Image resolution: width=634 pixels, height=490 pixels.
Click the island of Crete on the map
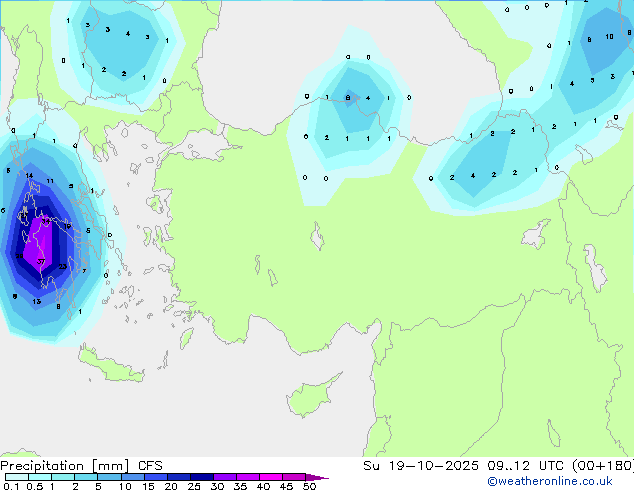(x=111, y=365)
